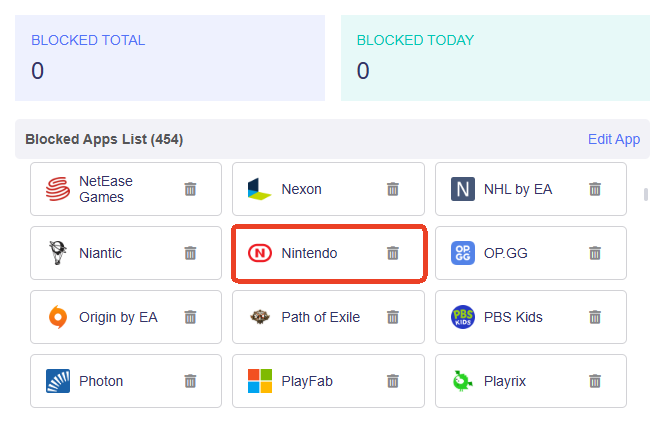
Task: Select the Origin by EA orange logo
Action: click(x=58, y=317)
